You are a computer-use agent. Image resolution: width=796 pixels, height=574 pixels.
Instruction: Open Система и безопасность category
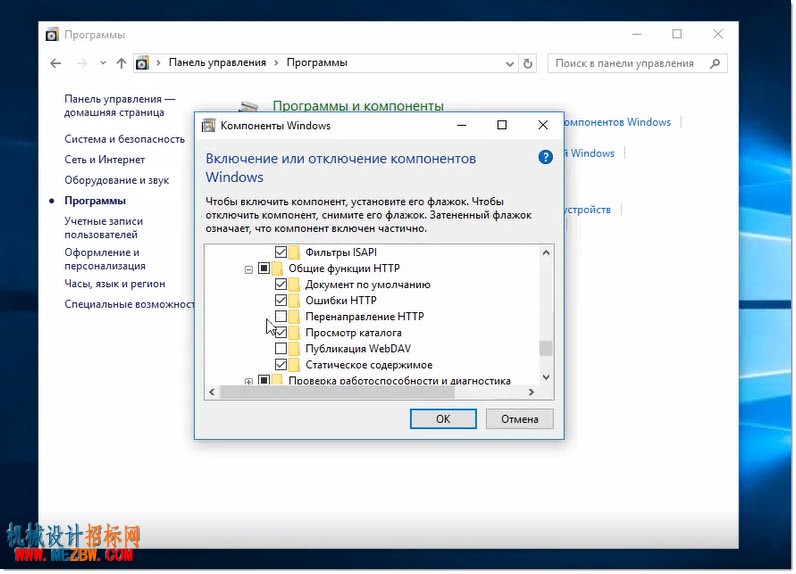[124, 139]
